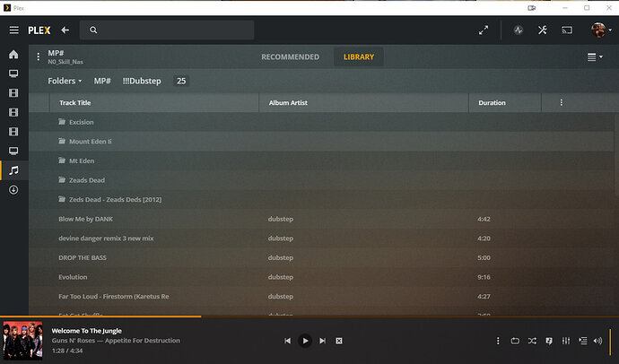The width and height of the screenshot is (619, 364).
Task: Open MP# library three-dot options
Action: tap(38, 56)
